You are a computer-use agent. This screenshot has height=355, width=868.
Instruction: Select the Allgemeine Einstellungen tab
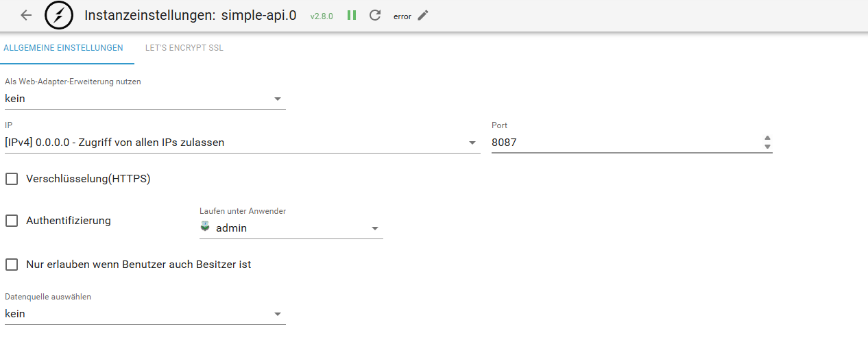coord(63,48)
